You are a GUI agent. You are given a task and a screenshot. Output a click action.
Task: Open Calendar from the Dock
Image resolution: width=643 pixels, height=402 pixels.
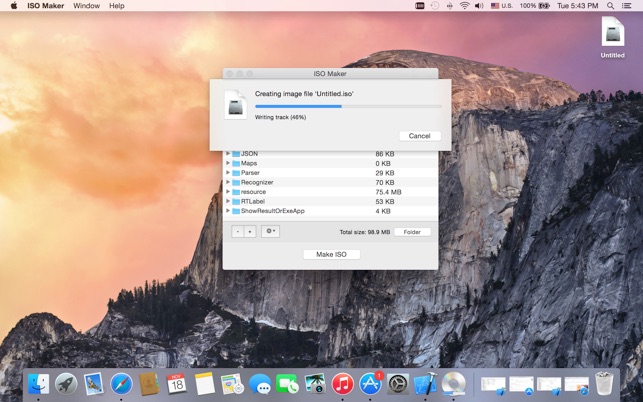177,385
